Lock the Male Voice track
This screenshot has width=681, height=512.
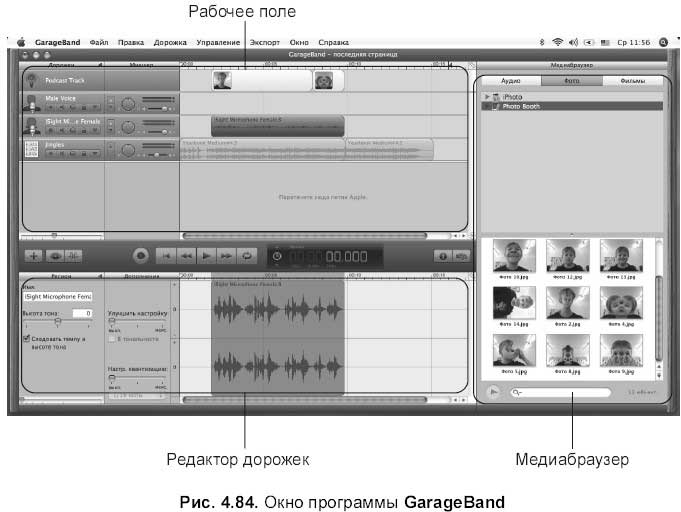(84, 107)
